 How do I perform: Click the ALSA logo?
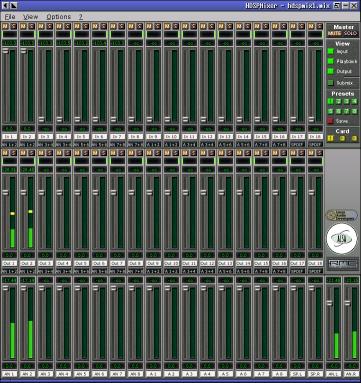pos(342,239)
